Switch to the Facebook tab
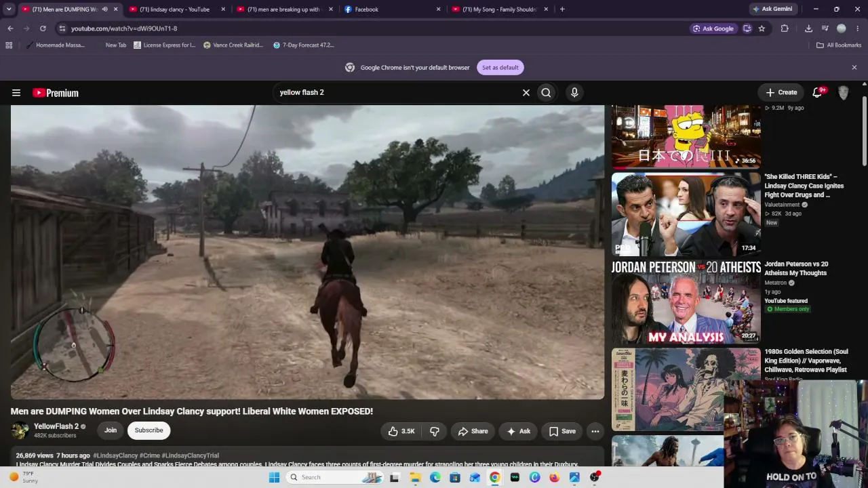 click(393, 9)
